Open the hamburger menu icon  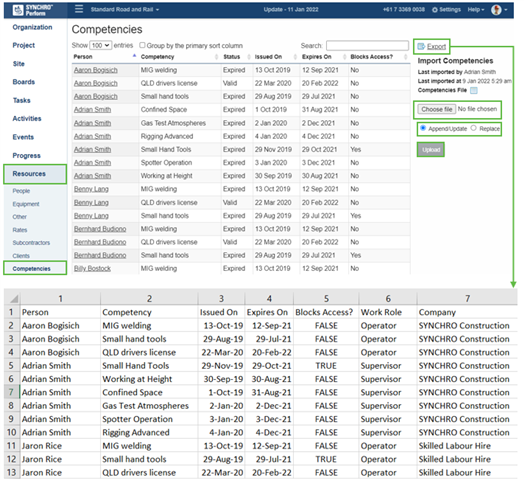click(79, 9)
